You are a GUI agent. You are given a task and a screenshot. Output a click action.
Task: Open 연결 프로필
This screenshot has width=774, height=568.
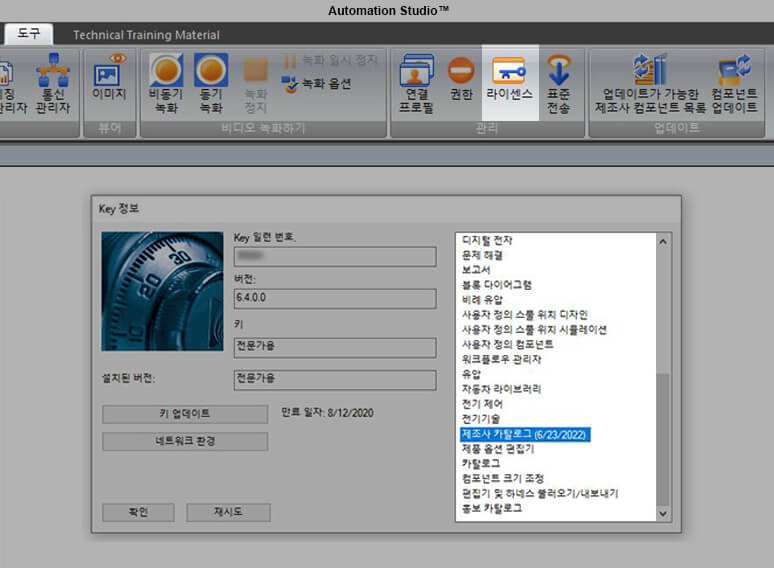pos(416,84)
